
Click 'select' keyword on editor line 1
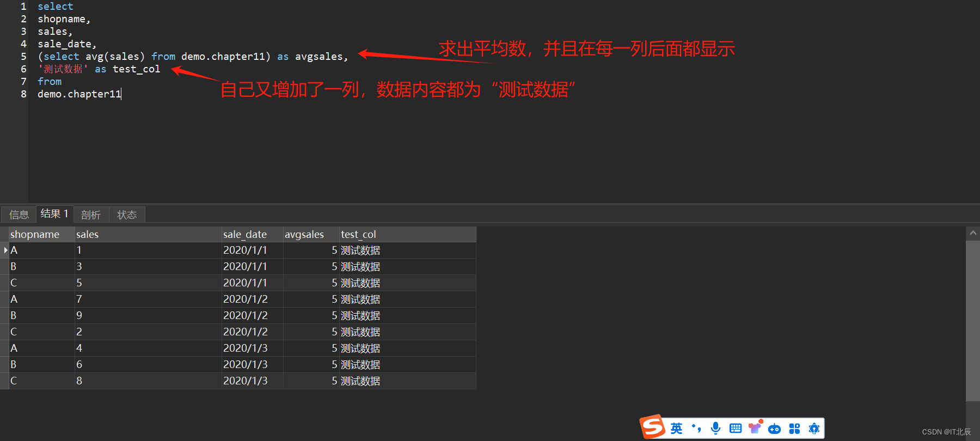pos(55,7)
